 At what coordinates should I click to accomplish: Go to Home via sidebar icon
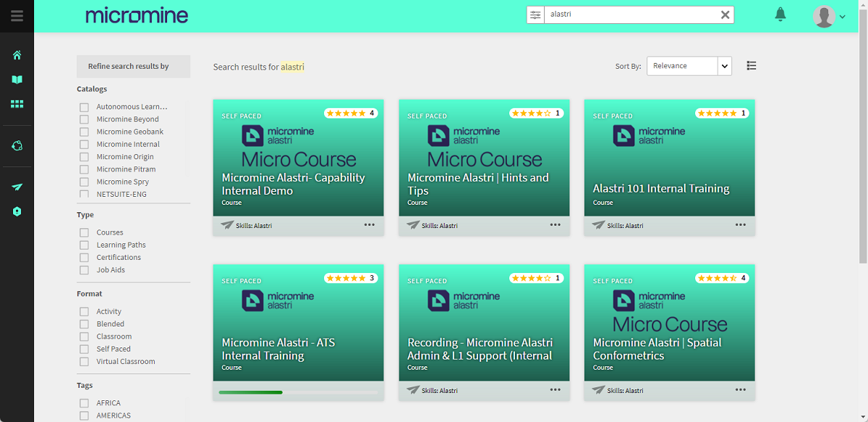[17, 55]
